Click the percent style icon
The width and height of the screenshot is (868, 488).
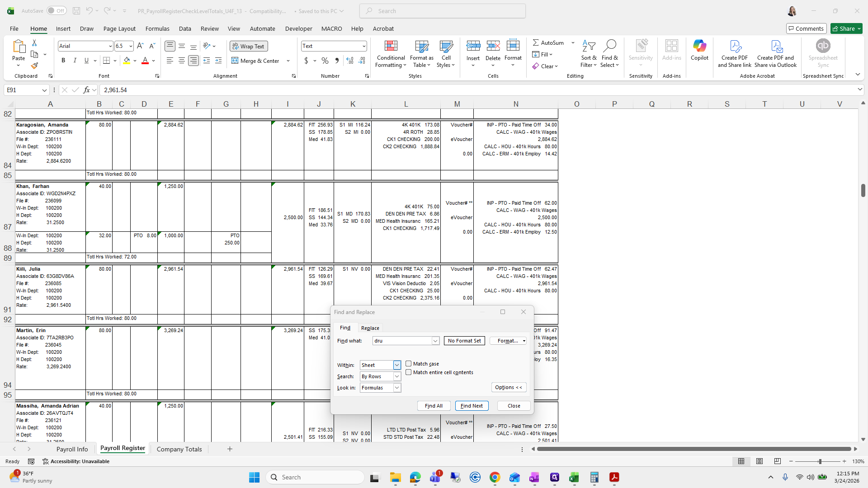point(325,61)
